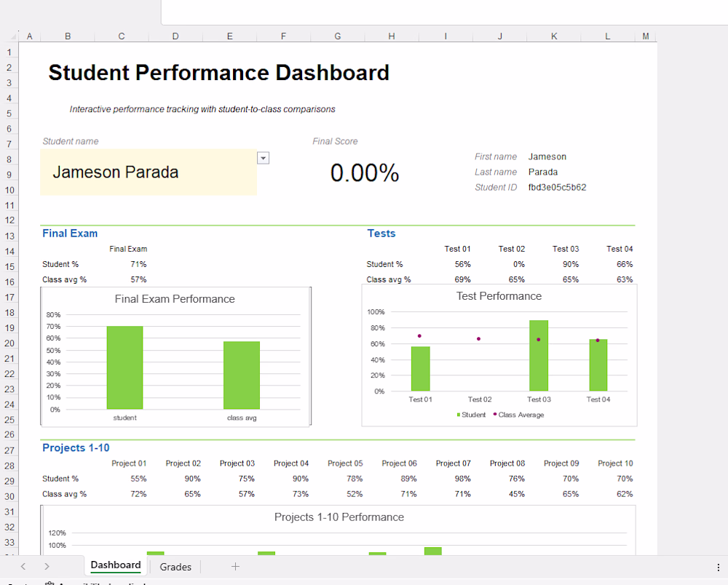This screenshot has width=728, height=585.
Task: Click the Student ID label
Action: (x=495, y=188)
